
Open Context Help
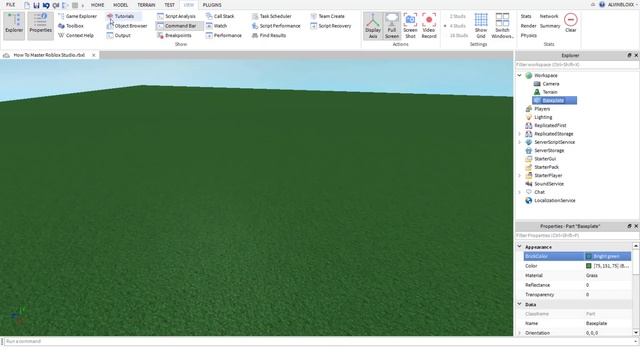76,36
